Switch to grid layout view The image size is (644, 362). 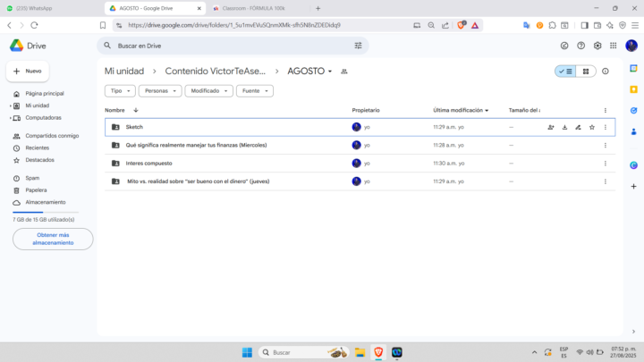(x=586, y=72)
